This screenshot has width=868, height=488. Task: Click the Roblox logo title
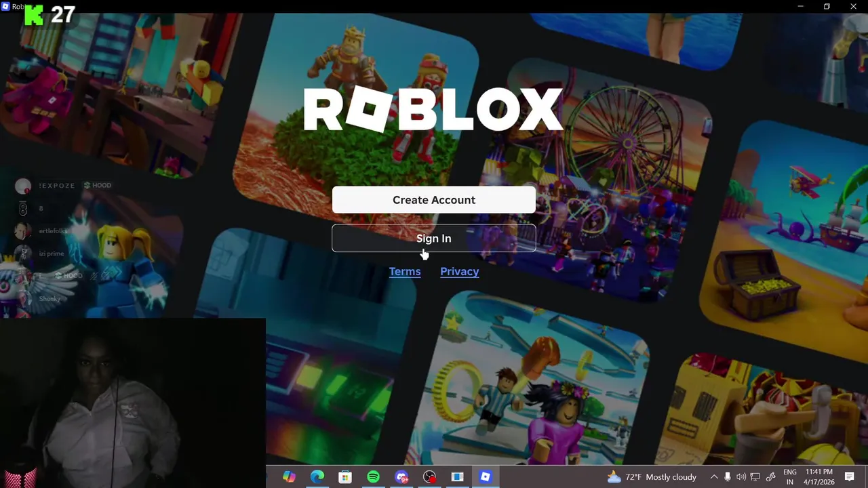pos(433,109)
